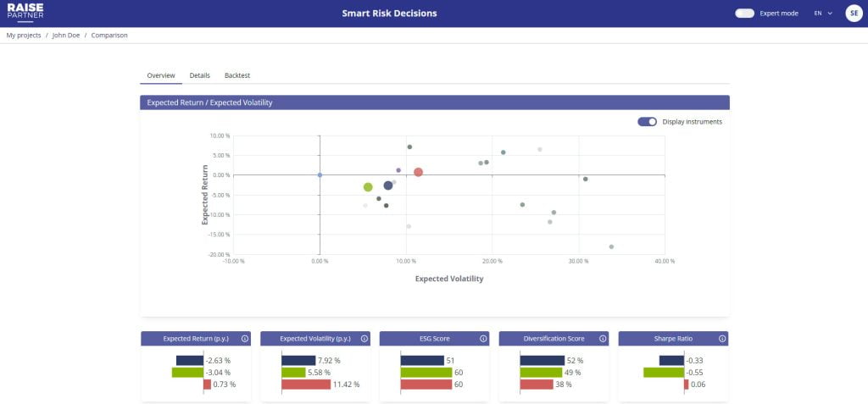The image size is (868, 404).
Task: Click info icon on Diversification Score card
Action: [604, 339]
